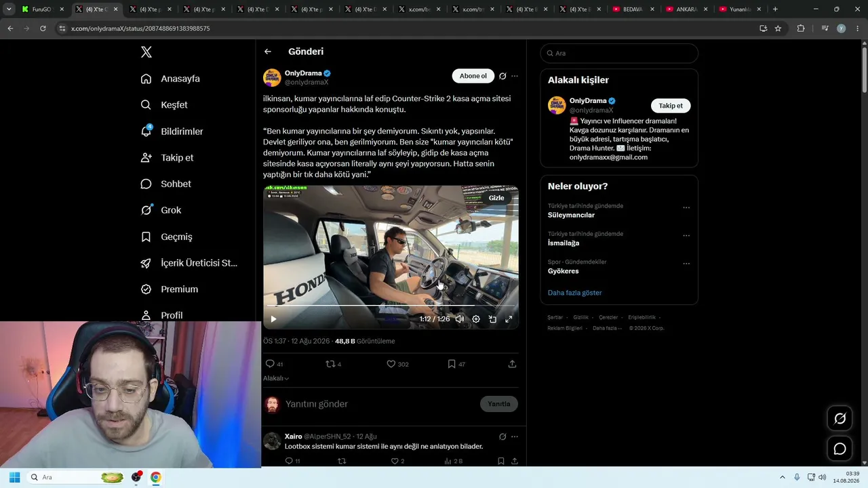Bookmark this page with the star
Image resolution: width=868 pixels, height=488 pixels.
pos(778,28)
